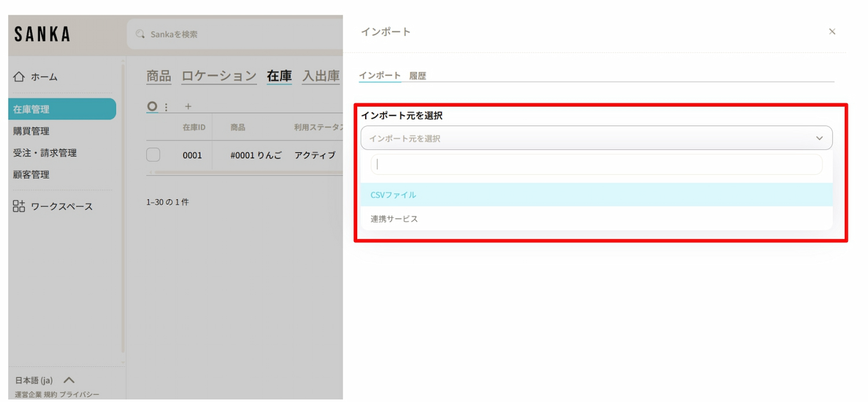The height and width of the screenshot is (402, 868).
Task: Choose 連携サービス from the import source list
Action: click(394, 219)
